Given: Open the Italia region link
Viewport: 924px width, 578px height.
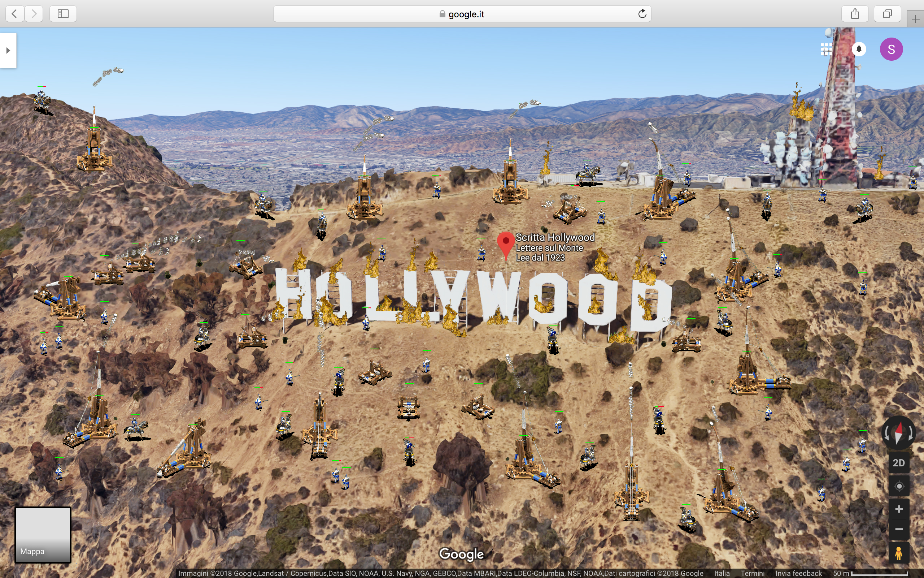Looking at the screenshot, I should pyautogui.click(x=722, y=573).
